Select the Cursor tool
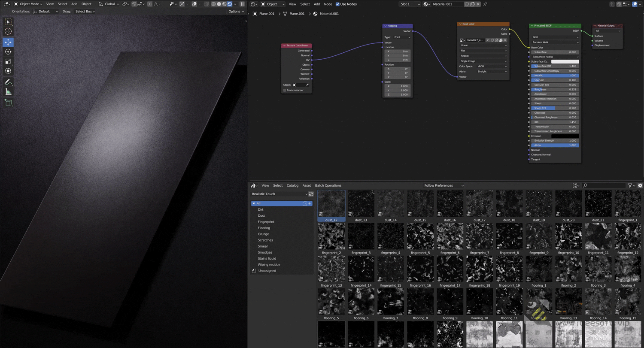The image size is (644, 348). [x=8, y=31]
